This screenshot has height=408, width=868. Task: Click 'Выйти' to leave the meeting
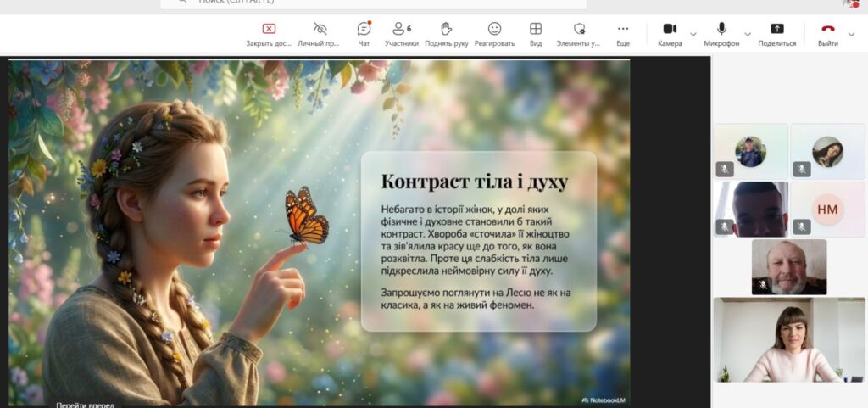827,30
